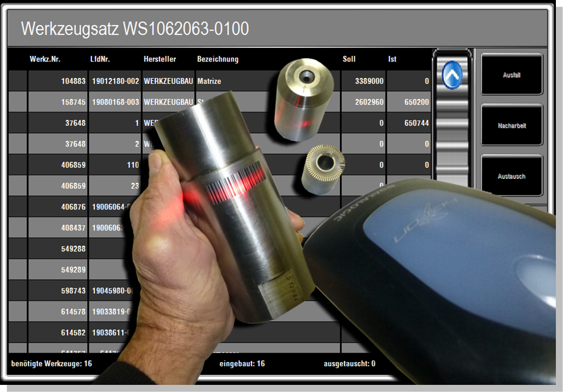Click the LfdNr. column header
563x392 pixels.
pos(100,59)
